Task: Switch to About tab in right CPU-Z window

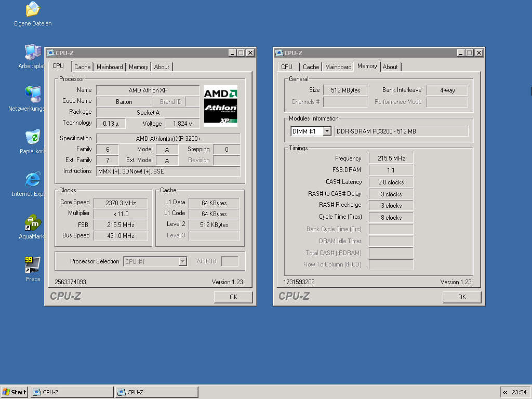Action: (x=390, y=67)
